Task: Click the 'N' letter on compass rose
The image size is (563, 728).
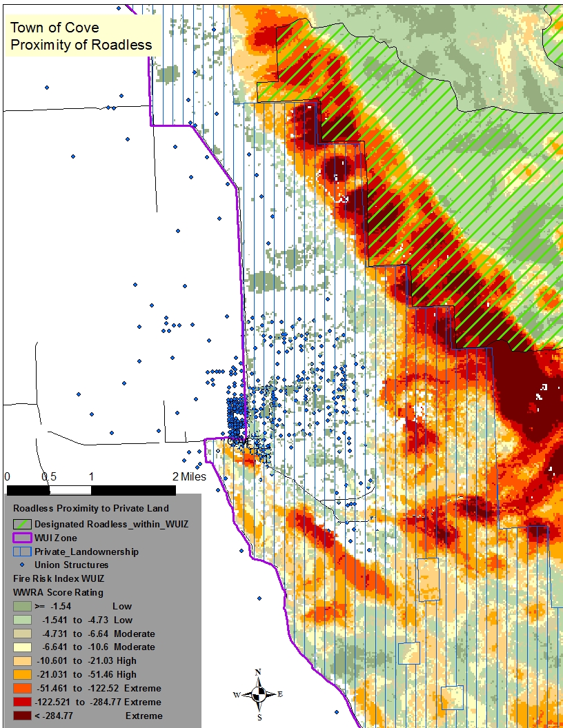Action: coord(258,672)
